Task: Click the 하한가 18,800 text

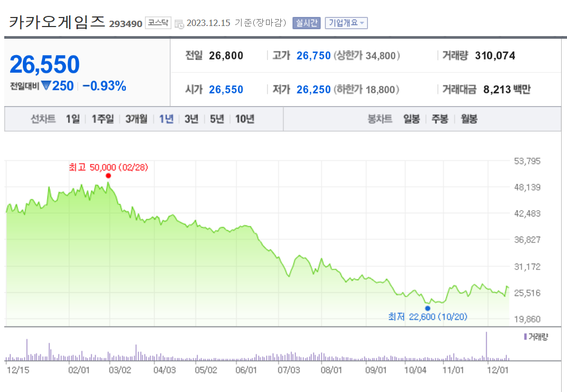Action: [366, 90]
